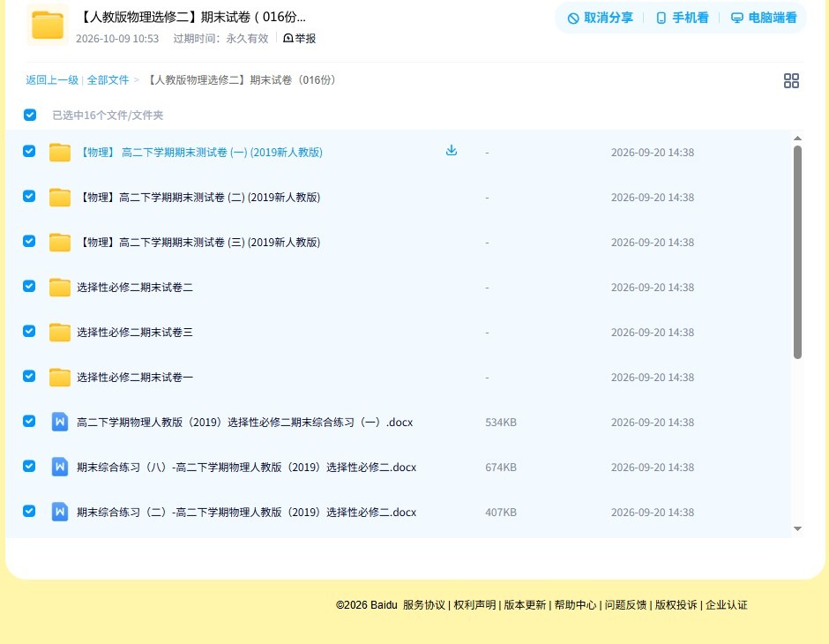
Task: Click the 407KB size value
Action: [501, 513]
